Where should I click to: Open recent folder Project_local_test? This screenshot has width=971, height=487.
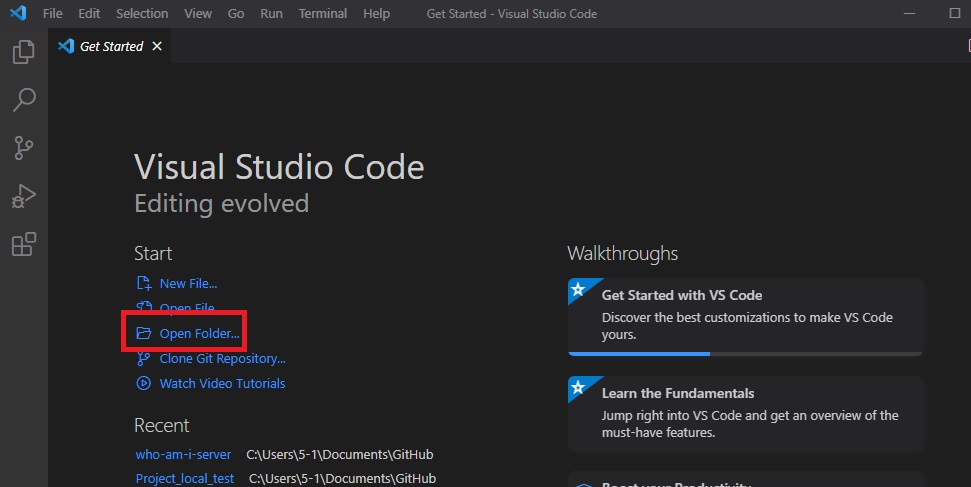pos(185,478)
